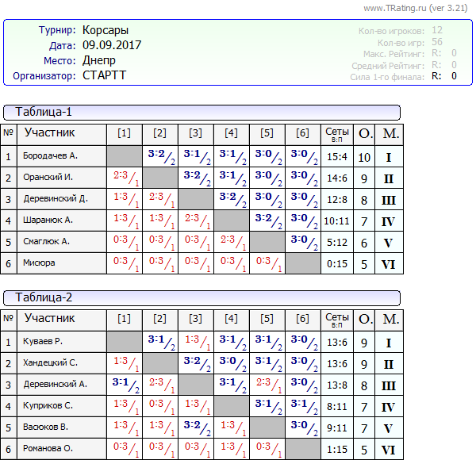
Task: Select the date 09.09.2017
Action: click(x=111, y=45)
